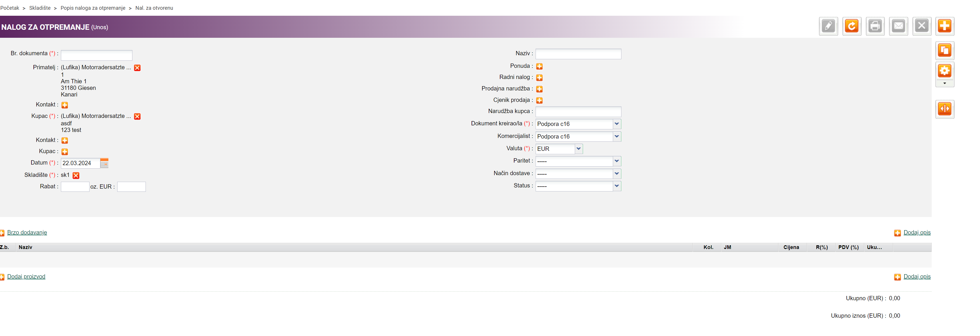Image resolution: width=980 pixels, height=336 pixels.
Task: Open the orange gear settings icon
Action: (944, 71)
